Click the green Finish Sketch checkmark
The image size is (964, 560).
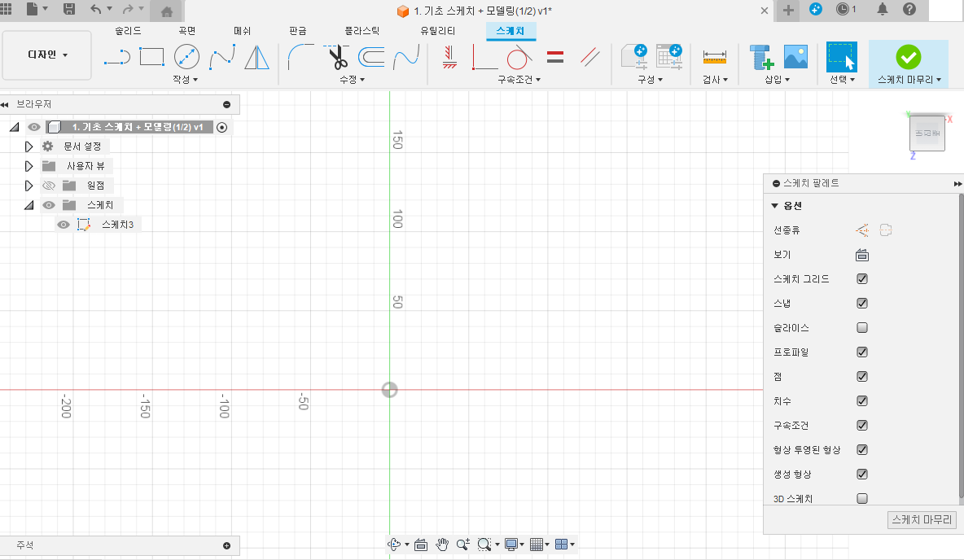pyautogui.click(x=908, y=57)
